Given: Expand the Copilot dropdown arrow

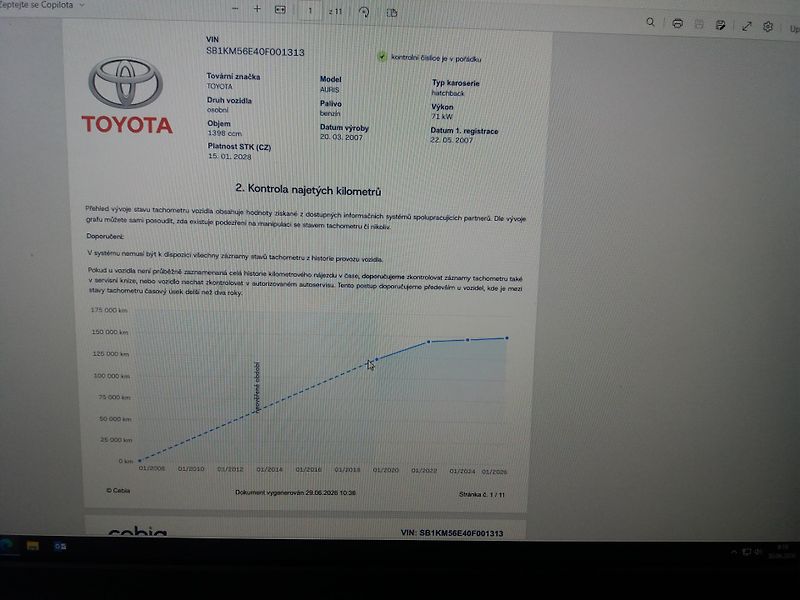Looking at the screenshot, I should click(x=82, y=5).
